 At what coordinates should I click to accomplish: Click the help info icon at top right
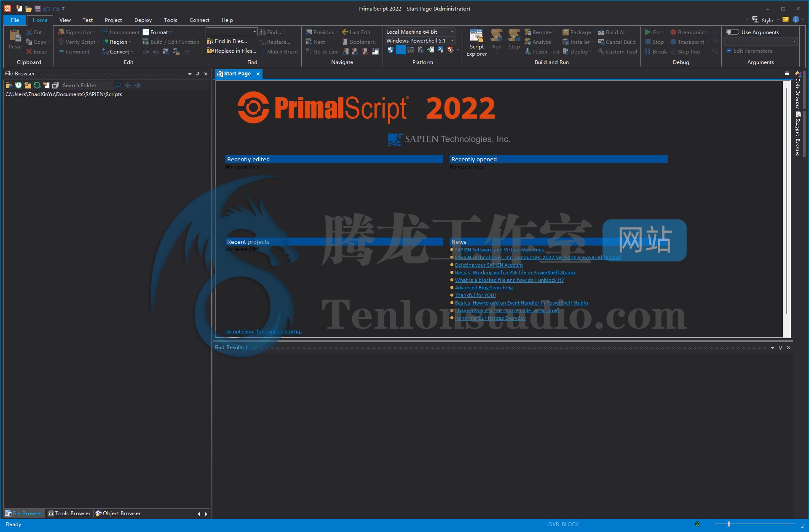pyautogui.click(x=796, y=19)
